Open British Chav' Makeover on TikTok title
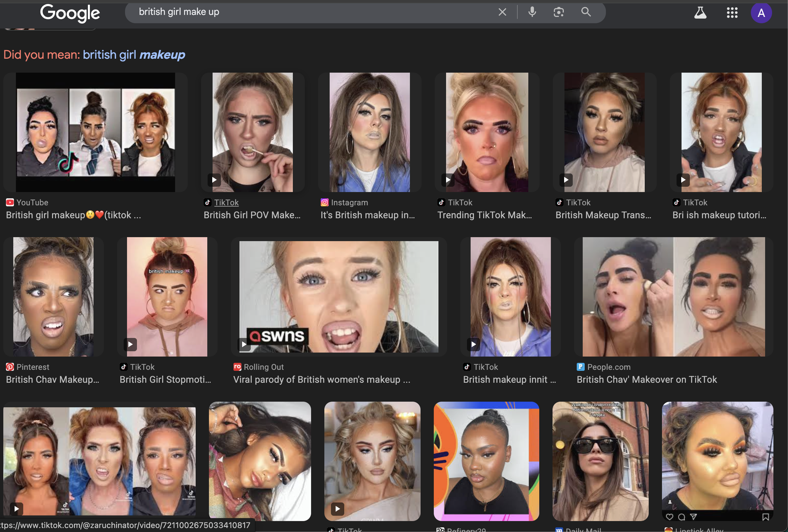The image size is (788, 532). 647,379
